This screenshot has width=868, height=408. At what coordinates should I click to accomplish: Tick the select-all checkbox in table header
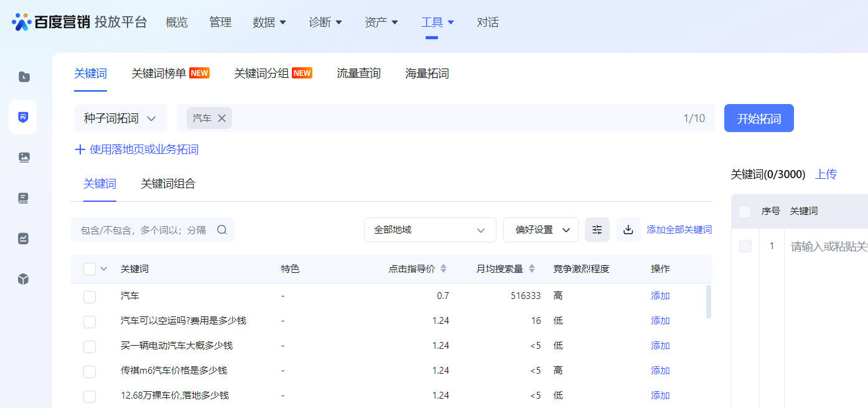click(90, 269)
